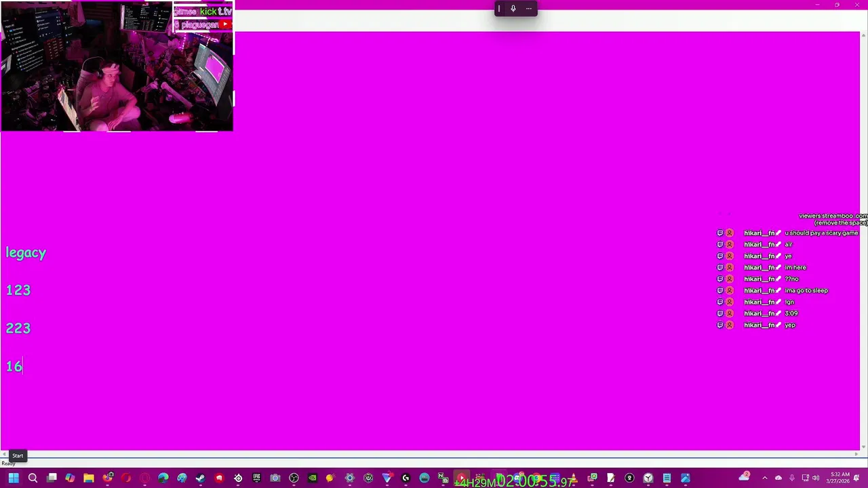This screenshot has width=868, height=488.
Task: Open the OneDrive cloud tray icon
Action: (778, 478)
